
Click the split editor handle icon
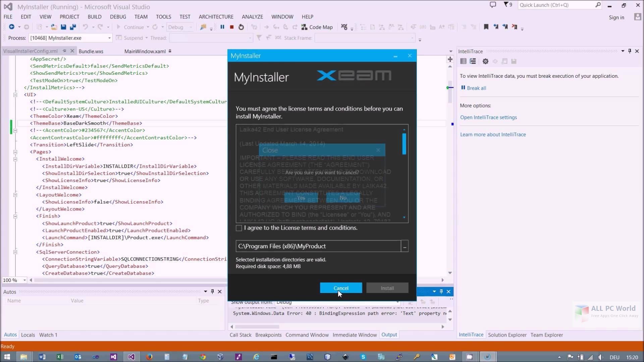point(450,59)
